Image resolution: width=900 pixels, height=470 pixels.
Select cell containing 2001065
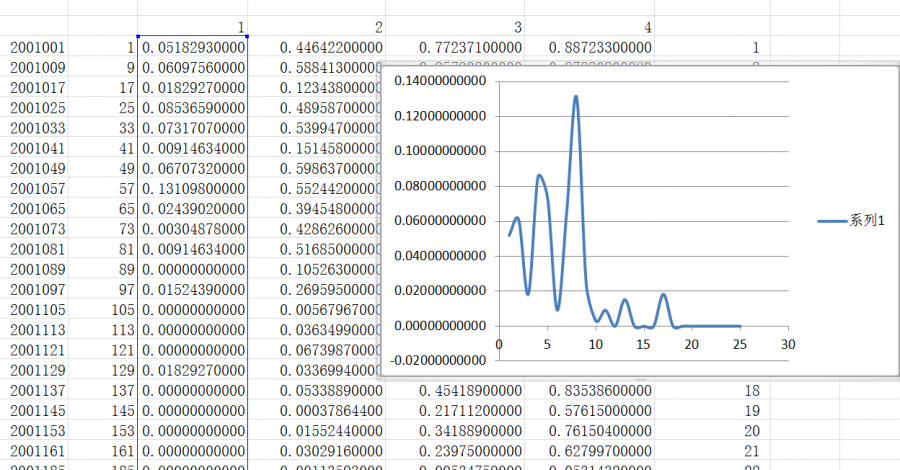tap(34, 208)
